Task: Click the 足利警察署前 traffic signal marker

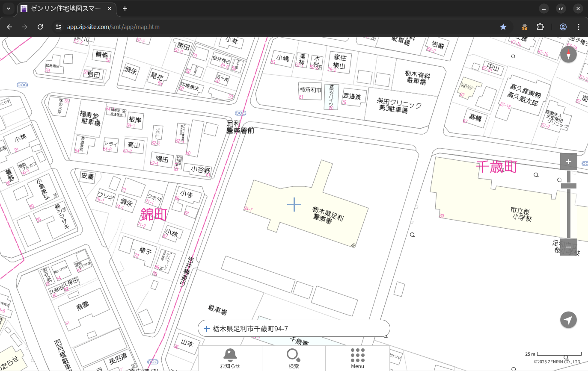Action: 241,113
